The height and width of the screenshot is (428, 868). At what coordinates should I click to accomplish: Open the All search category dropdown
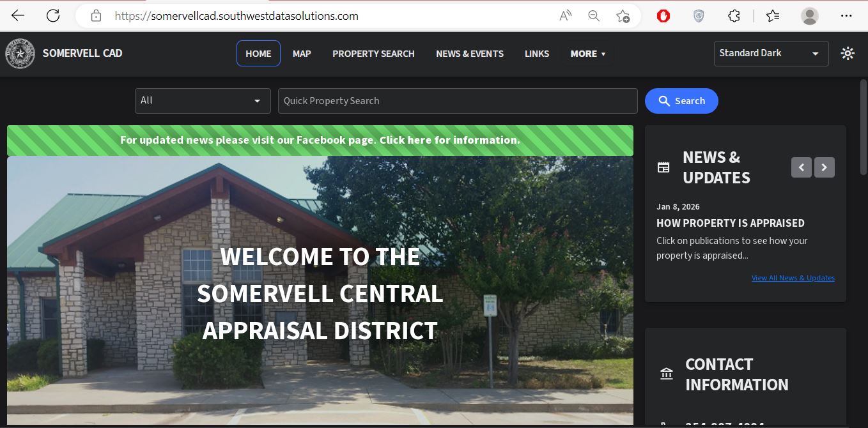click(x=202, y=100)
